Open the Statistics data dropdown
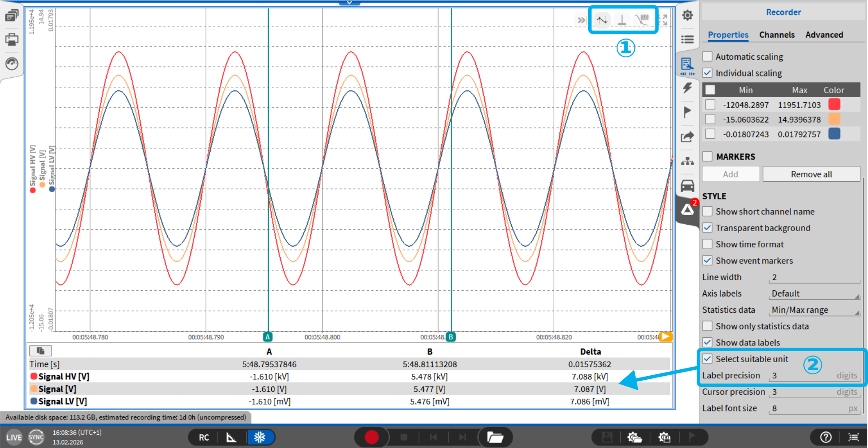This screenshot has height=448, width=868. point(814,310)
